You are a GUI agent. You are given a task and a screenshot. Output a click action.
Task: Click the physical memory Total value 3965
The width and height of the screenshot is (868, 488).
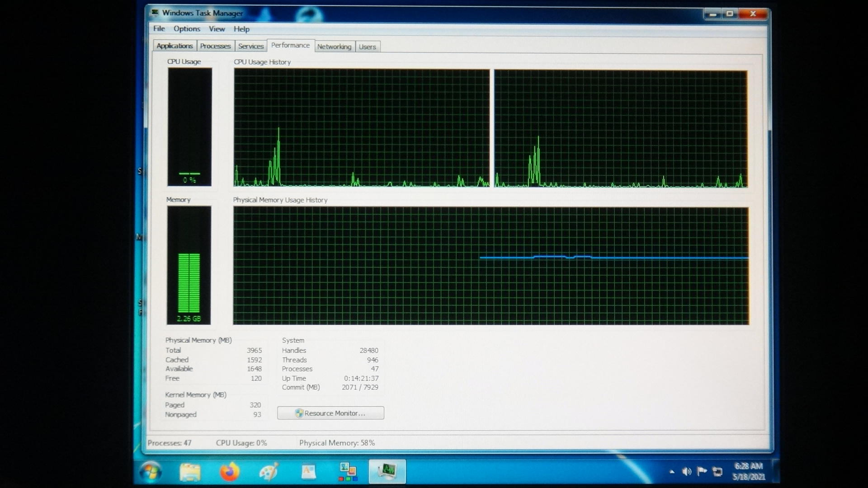tap(254, 350)
